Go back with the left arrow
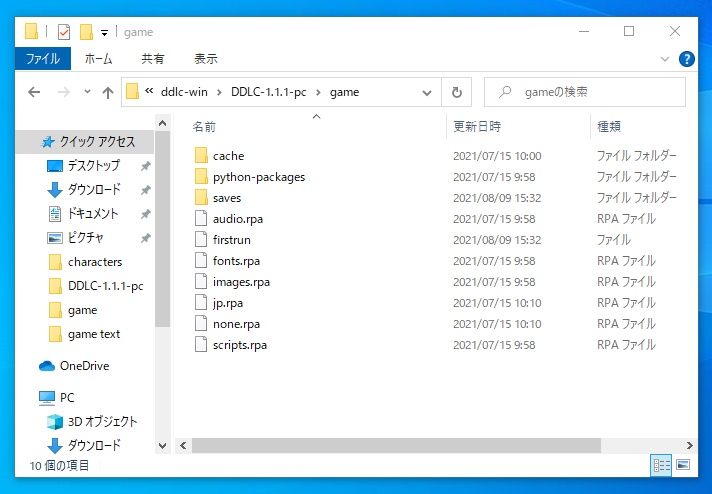The image size is (712, 494). point(34,92)
